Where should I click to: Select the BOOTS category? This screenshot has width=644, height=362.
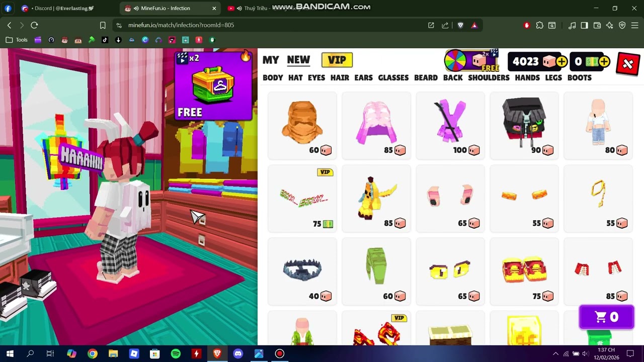click(580, 77)
